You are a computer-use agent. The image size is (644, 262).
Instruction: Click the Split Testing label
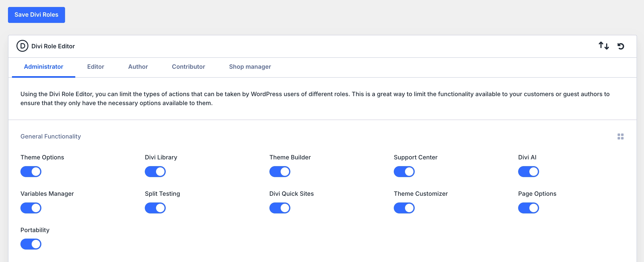(x=162, y=194)
